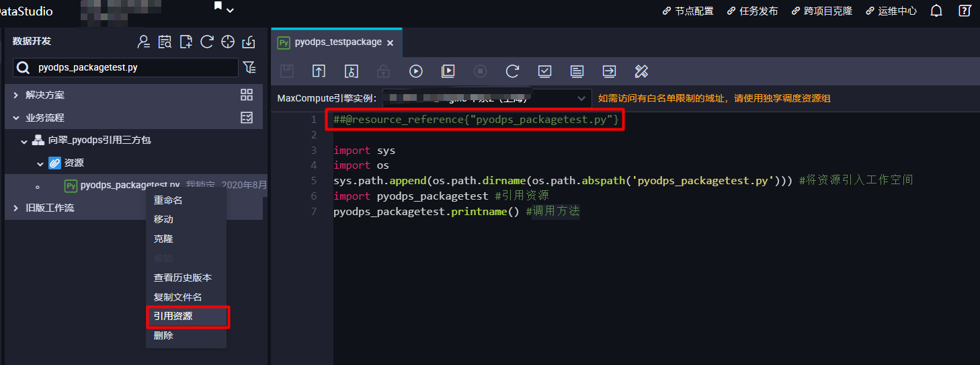Click the pencil-and-ruler format icon
This screenshot has height=365, width=980.
[641, 71]
